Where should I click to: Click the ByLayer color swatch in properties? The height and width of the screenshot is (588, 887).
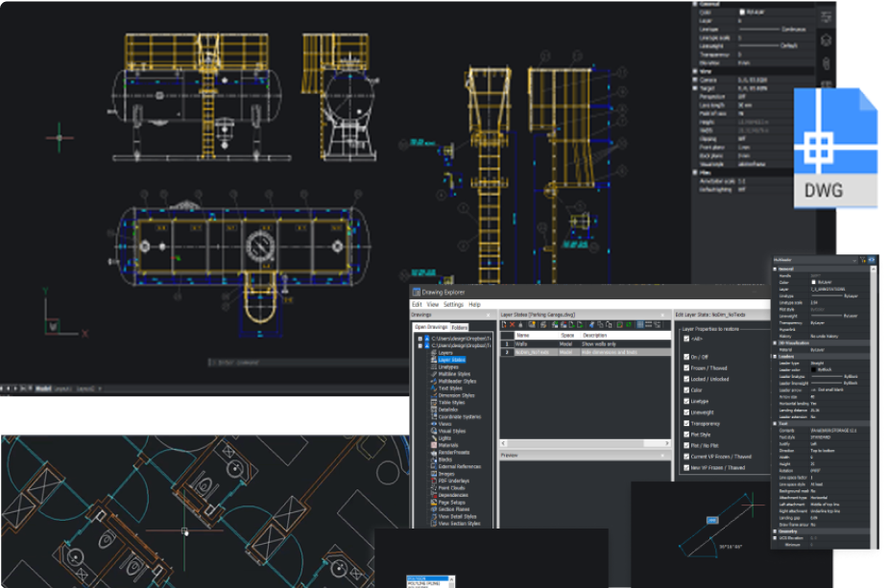pyautogui.click(x=814, y=282)
